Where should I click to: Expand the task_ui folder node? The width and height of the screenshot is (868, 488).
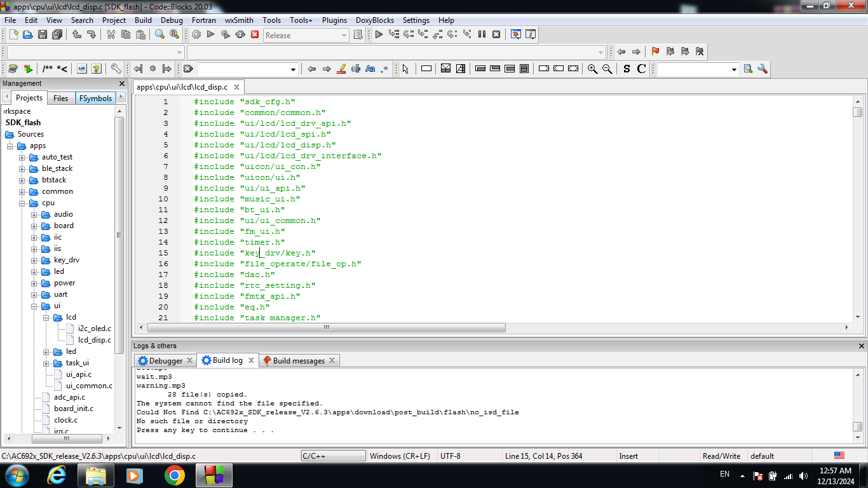pyautogui.click(x=46, y=363)
